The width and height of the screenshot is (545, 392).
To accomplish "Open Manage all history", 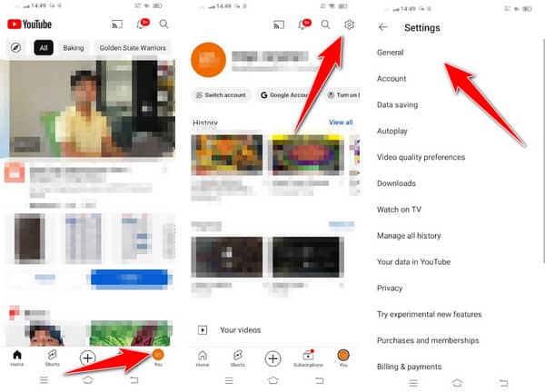I will point(409,236).
